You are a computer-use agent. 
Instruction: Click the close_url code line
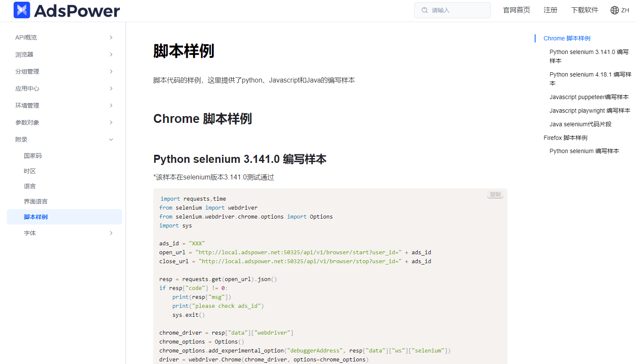(x=295, y=261)
